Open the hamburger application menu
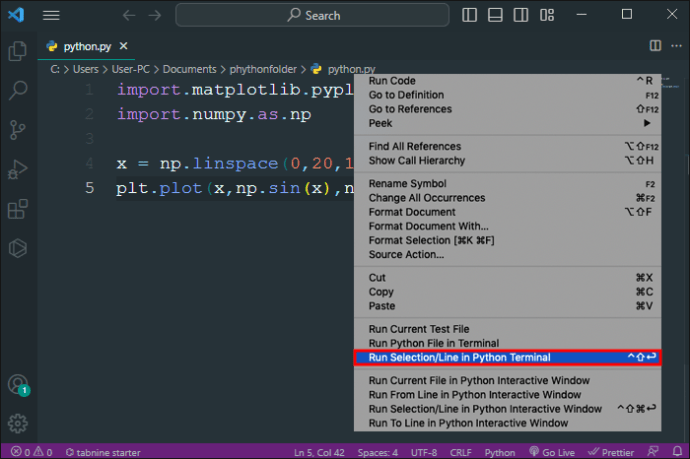Viewport: 690px width, 459px height. pos(51,15)
